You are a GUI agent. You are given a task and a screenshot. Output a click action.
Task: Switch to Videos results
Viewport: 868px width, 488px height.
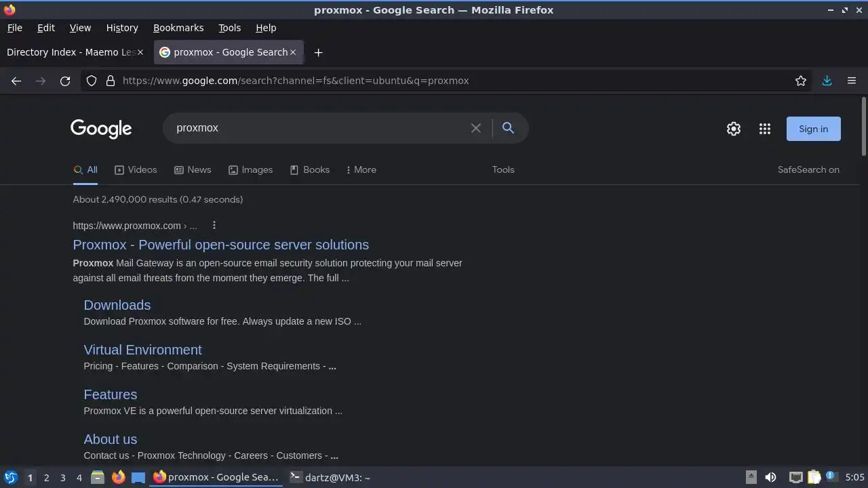(136, 169)
